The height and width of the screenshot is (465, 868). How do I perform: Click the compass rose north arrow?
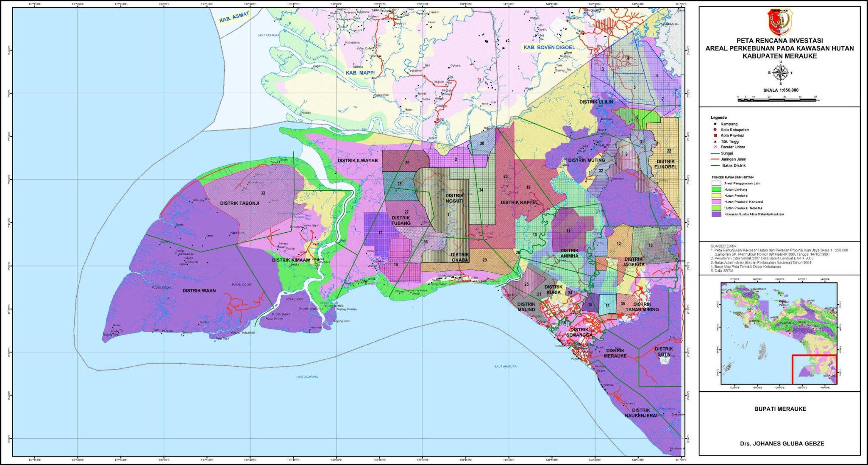click(x=780, y=73)
